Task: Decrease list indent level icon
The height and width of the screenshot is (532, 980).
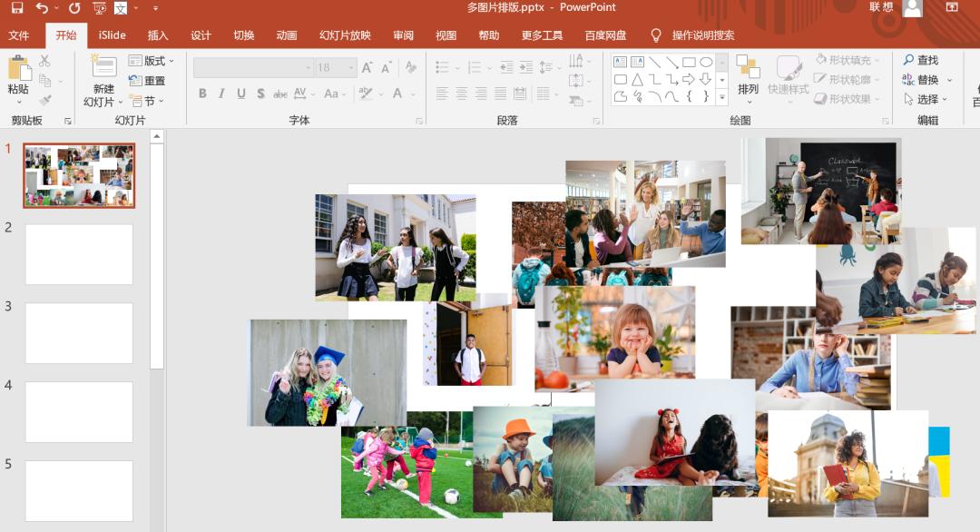Action: tap(506, 67)
